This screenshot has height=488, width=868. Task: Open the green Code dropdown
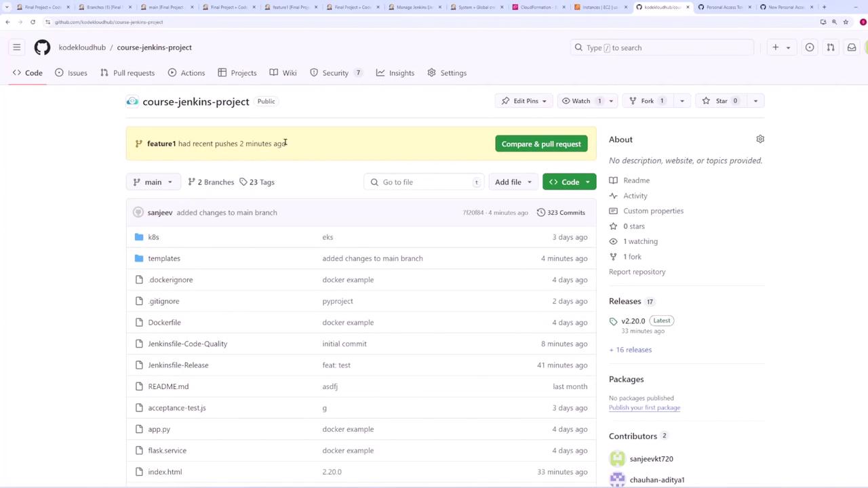coord(569,182)
